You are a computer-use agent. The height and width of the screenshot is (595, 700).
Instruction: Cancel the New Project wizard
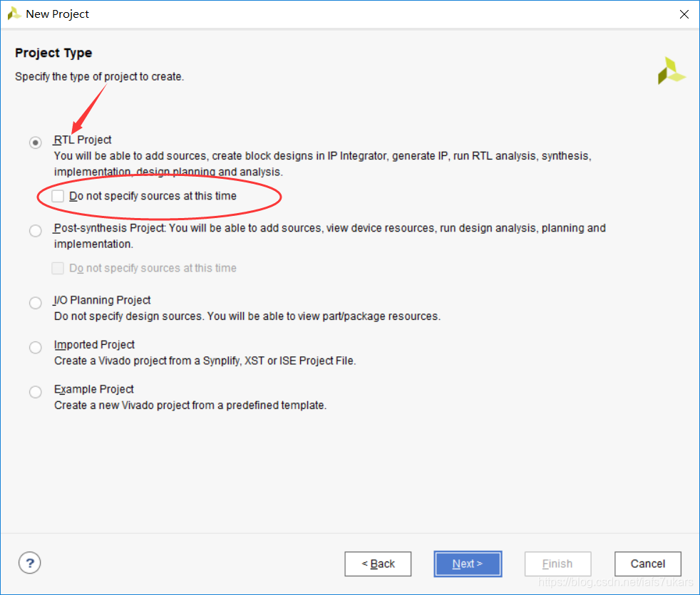coord(648,564)
